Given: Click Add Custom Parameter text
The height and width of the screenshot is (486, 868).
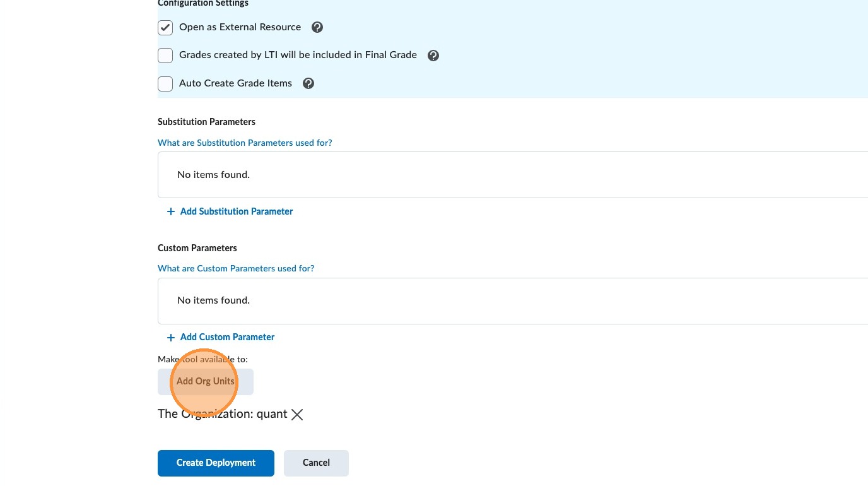Looking at the screenshot, I should 228,337.
